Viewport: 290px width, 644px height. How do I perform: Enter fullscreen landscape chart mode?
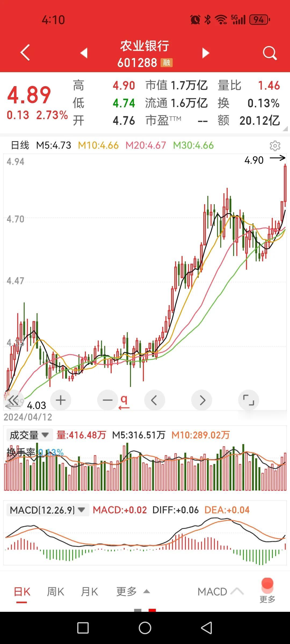point(249,400)
